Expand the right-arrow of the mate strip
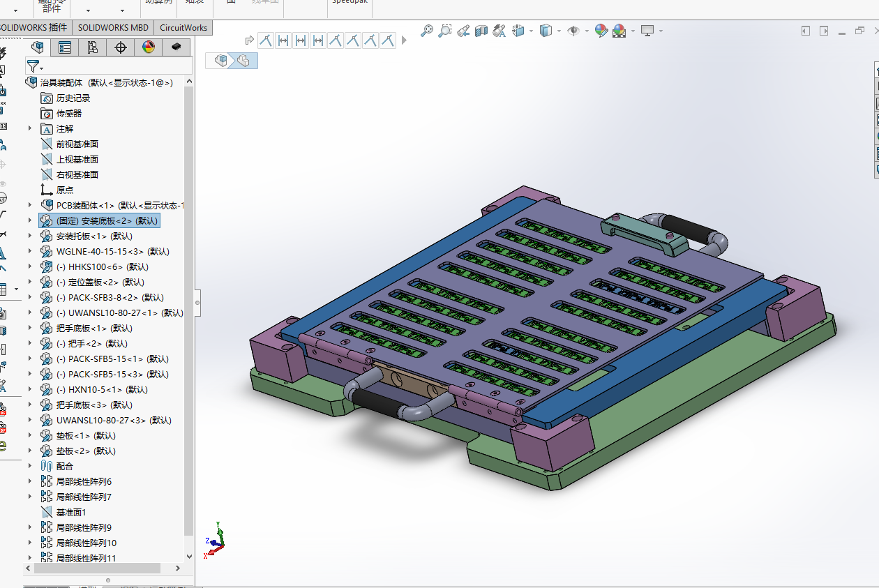 point(404,40)
